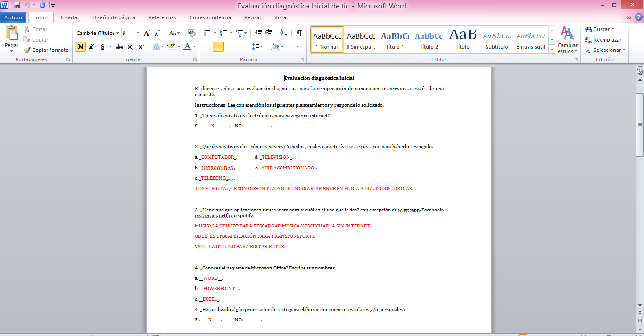Click the Redo icon in quick access toolbar
Viewport: 644px width, 336px height.
pyautogui.click(x=42, y=6)
